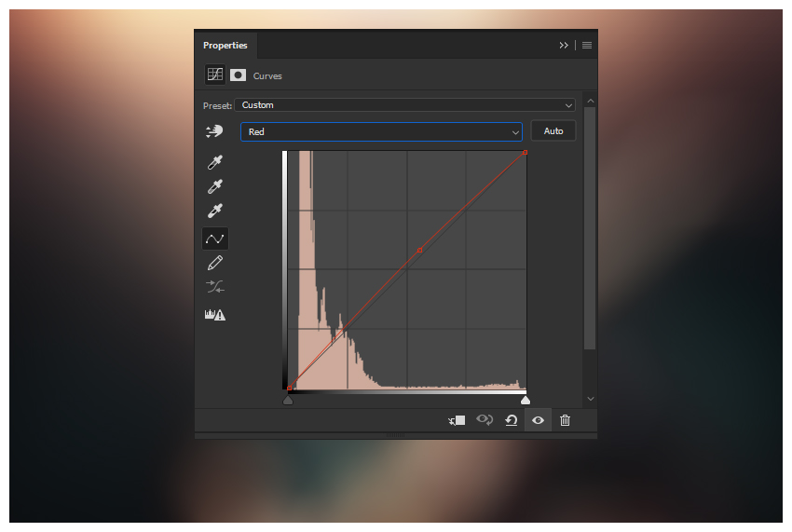The width and height of the screenshot is (792, 532).
Task: Click the vertical scrollbar thumb
Action: coord(590,228)
